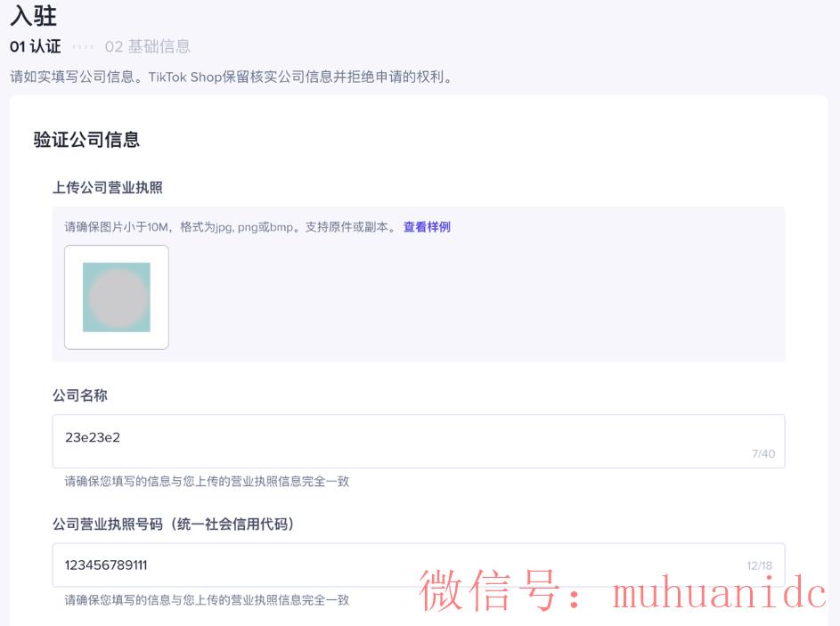
Task: Click the "微信号: muhuanidc" watermark text
Action: [623, 590]
